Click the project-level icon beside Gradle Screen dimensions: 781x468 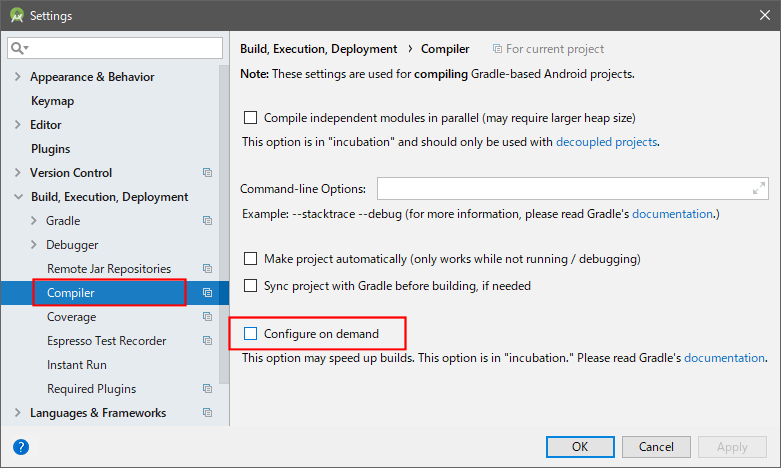coord(207,221)
